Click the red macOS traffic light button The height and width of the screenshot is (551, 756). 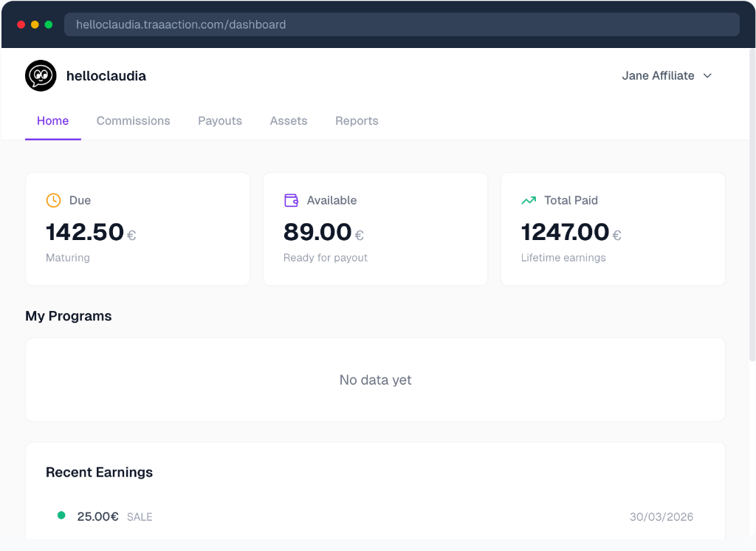(21, 24)
